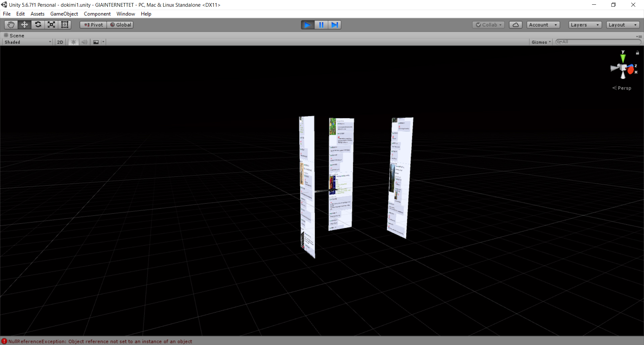Switch Pivot handle position mode
Image resolution: width=644 pixels, height=345 pixels.
93,25
